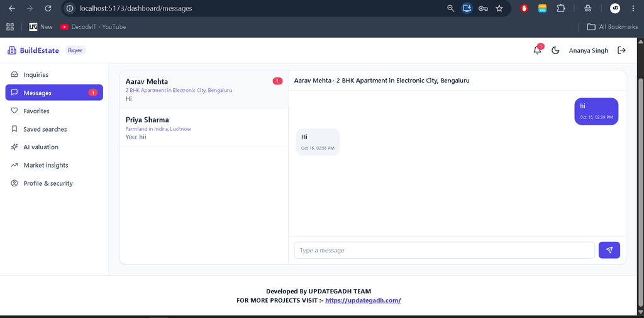Click the BuildEstate building logo icon

point(12,50)
